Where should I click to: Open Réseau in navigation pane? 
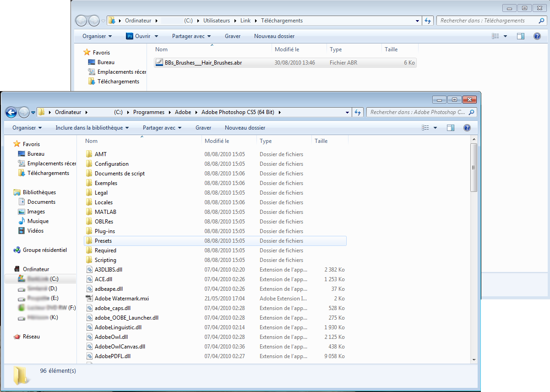(x=32, y=337)
